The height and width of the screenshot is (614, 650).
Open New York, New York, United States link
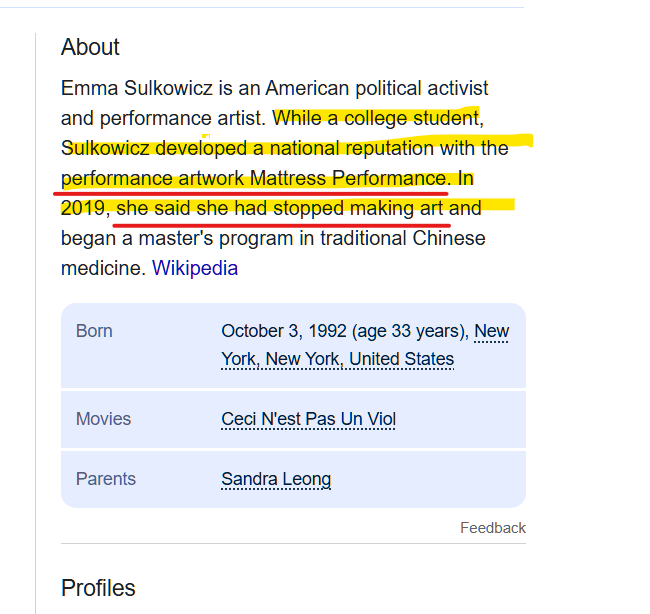[x=337, y=359]
